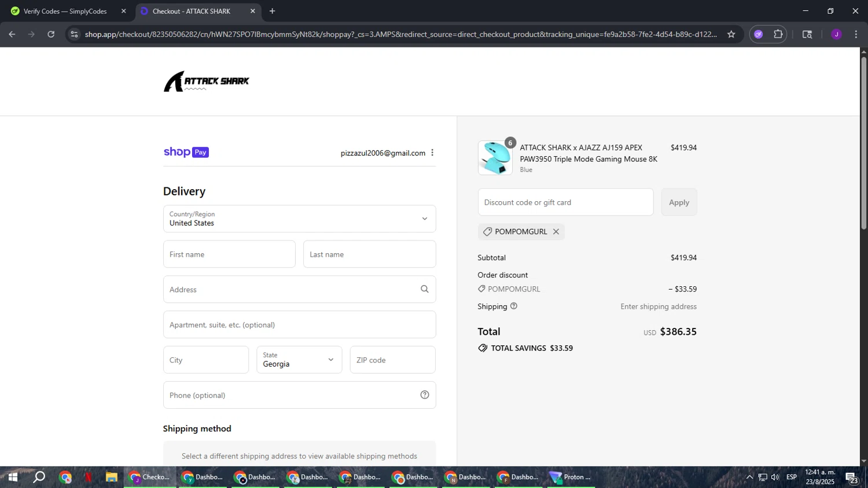The height and width of the screenshot is (488, 868).
Task: Click the Enter shipping address text
Action: (659, 306)
